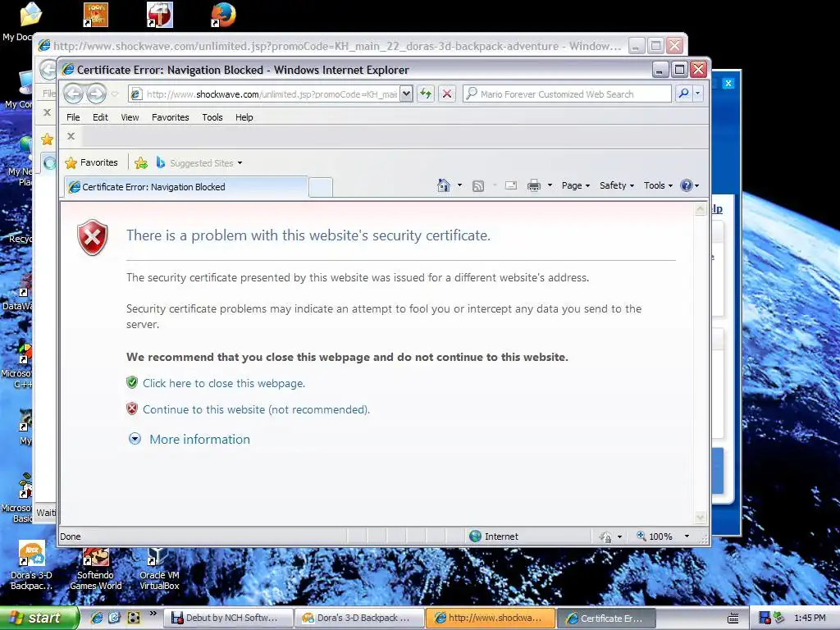The width and height of the screenshot is (840, 630).
Task: Click the orange desktop shortcut beside My Documents
Action: click(96, 15)
